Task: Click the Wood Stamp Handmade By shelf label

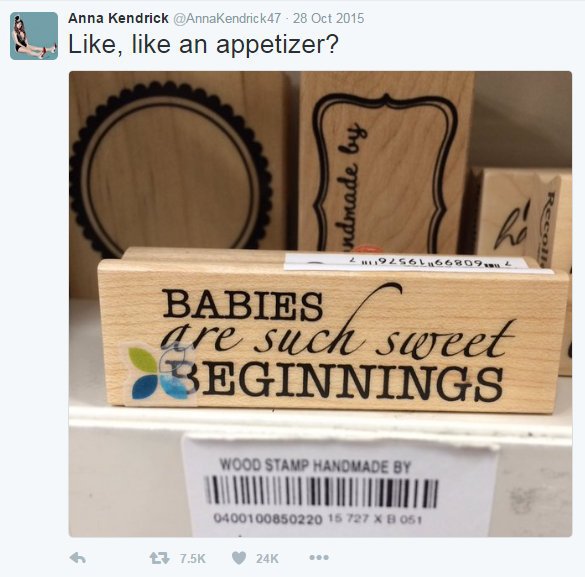Action: (340, 487)
